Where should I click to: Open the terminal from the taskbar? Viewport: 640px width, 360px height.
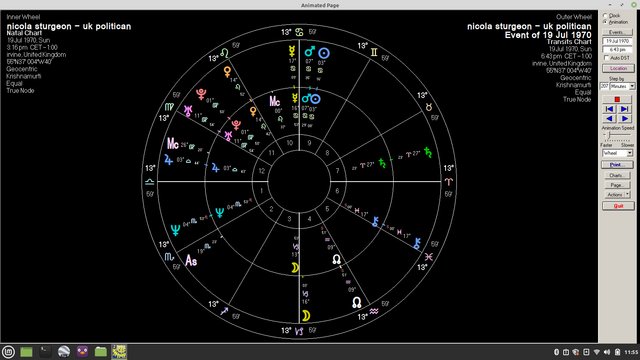point(45,351)
